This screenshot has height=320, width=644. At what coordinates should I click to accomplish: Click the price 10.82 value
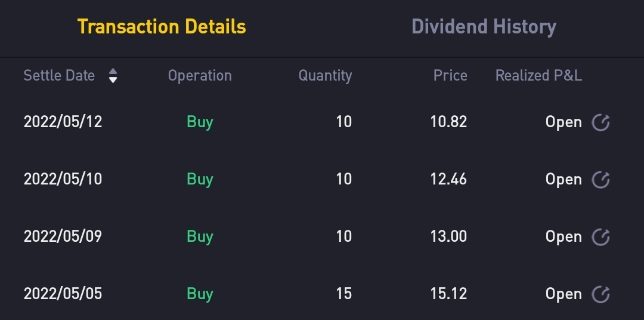tap(448, 122)
